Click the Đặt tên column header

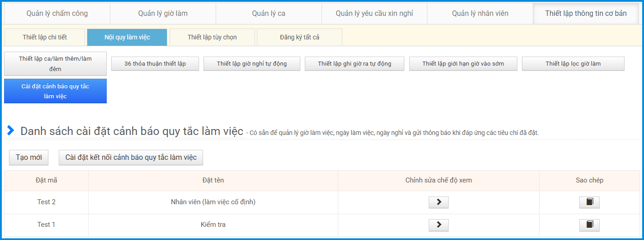pyautogui.click(x=213, y=180)
